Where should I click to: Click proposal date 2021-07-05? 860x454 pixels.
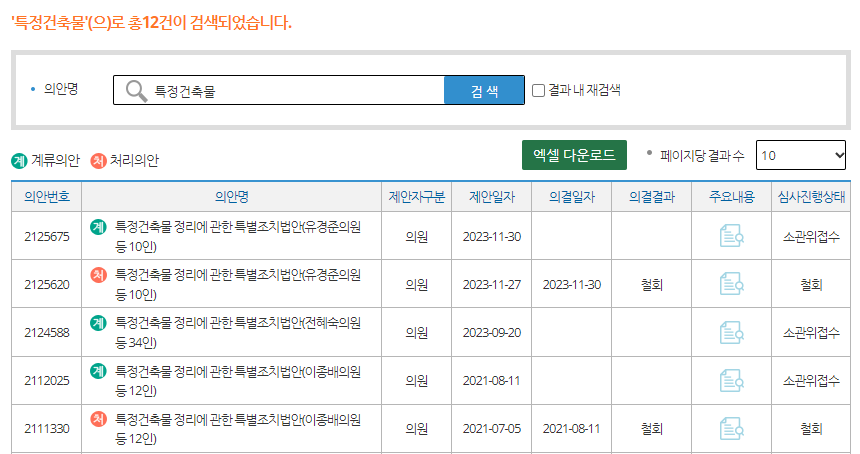coord(491,429)
